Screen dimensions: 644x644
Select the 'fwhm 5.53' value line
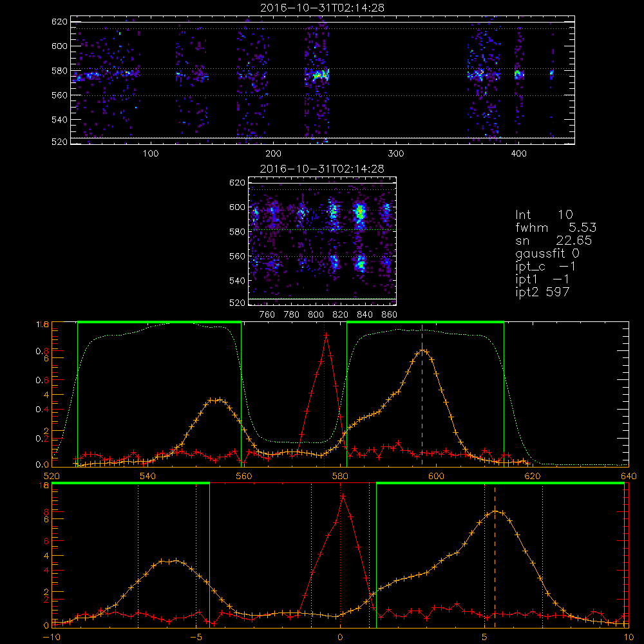556,227
